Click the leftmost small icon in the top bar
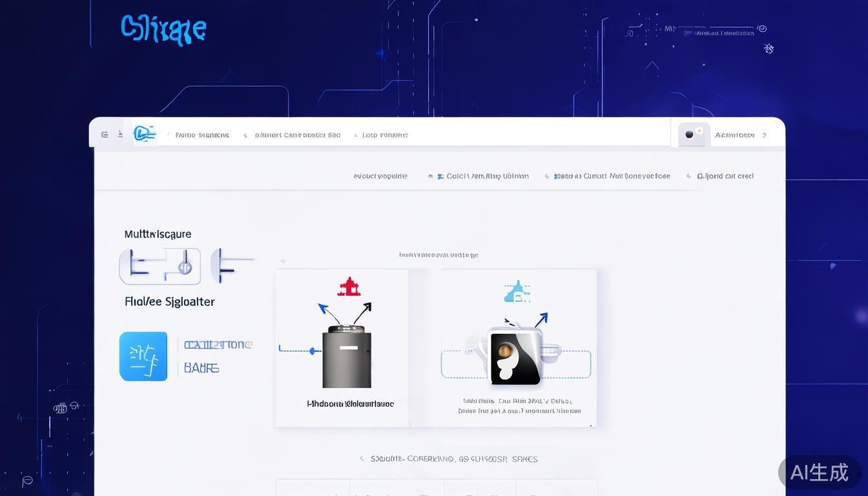The image size is (868, 496). (105, 134)
